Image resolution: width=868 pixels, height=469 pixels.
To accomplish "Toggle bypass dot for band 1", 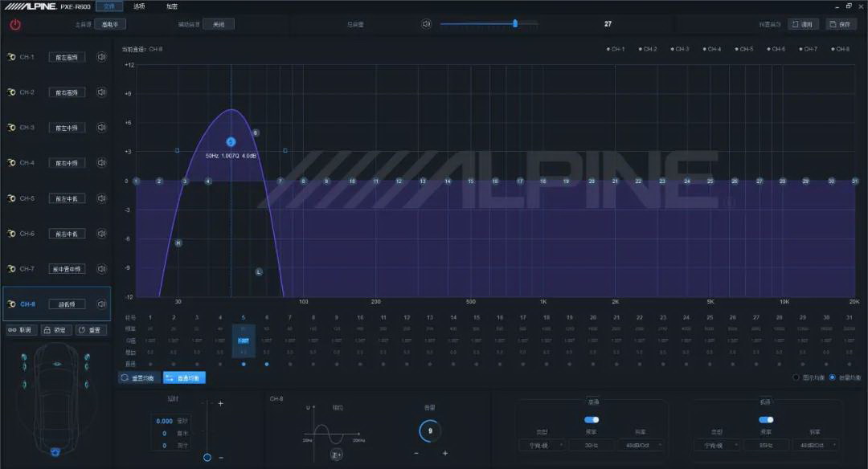I will tap(150, 364).
